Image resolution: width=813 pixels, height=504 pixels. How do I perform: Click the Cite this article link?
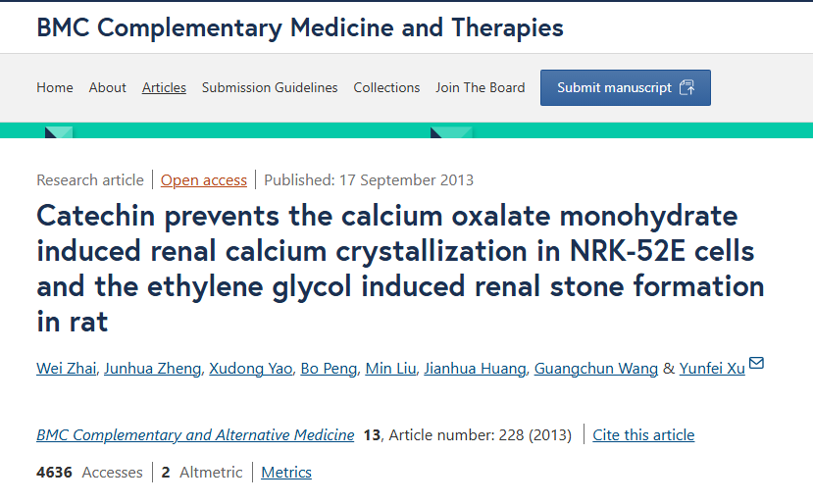[x=643, y=435]
